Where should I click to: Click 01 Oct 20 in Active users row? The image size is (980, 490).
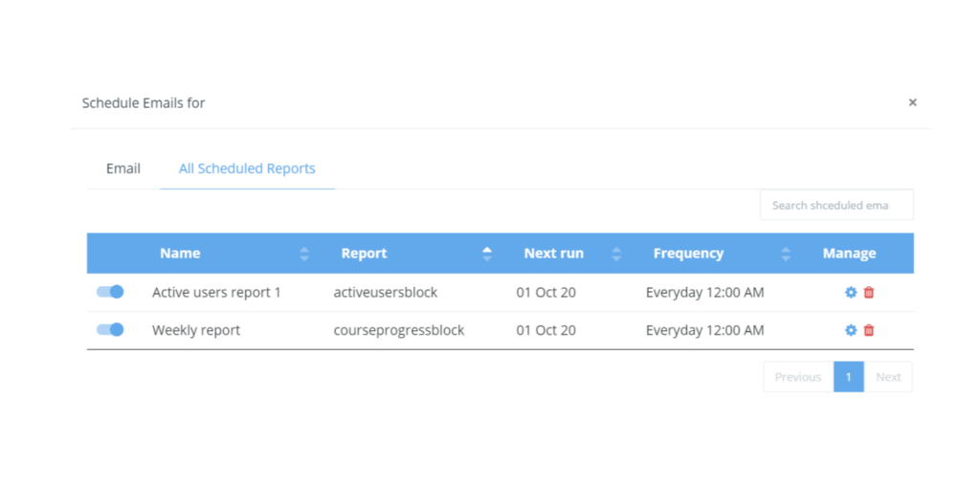546,293
